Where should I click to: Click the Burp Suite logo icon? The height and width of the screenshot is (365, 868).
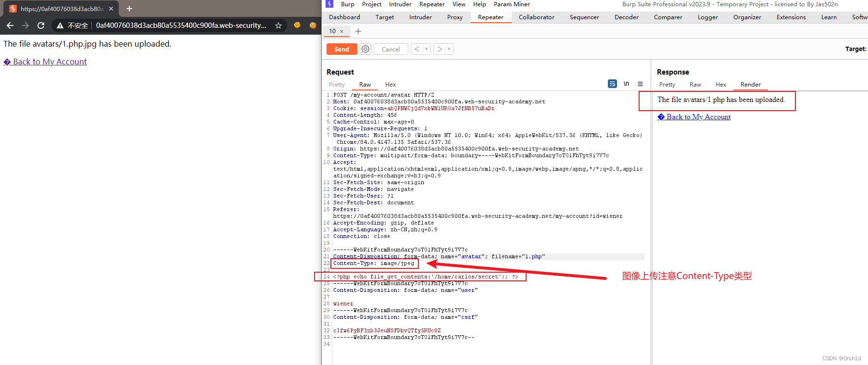(329, 4)
